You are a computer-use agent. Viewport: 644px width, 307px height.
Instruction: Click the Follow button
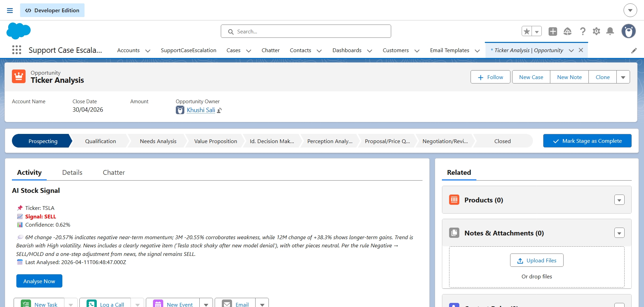(490, 77)
